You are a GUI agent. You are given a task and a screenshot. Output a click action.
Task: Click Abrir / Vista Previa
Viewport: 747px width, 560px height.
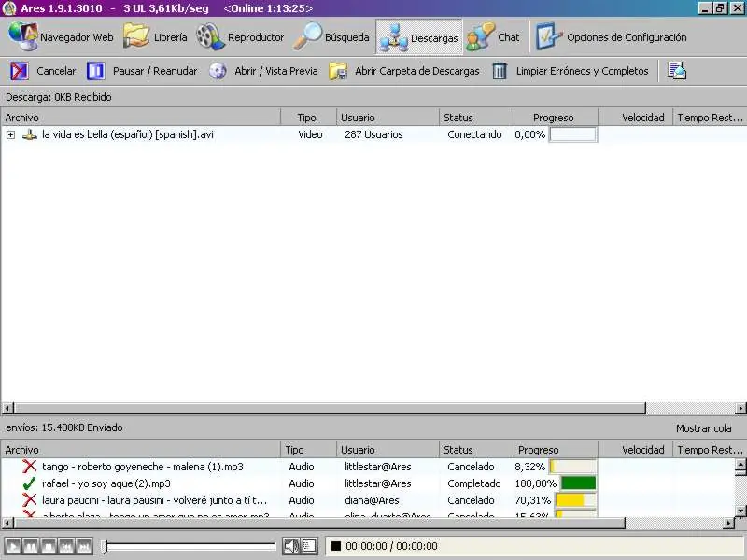coord(263,71)
